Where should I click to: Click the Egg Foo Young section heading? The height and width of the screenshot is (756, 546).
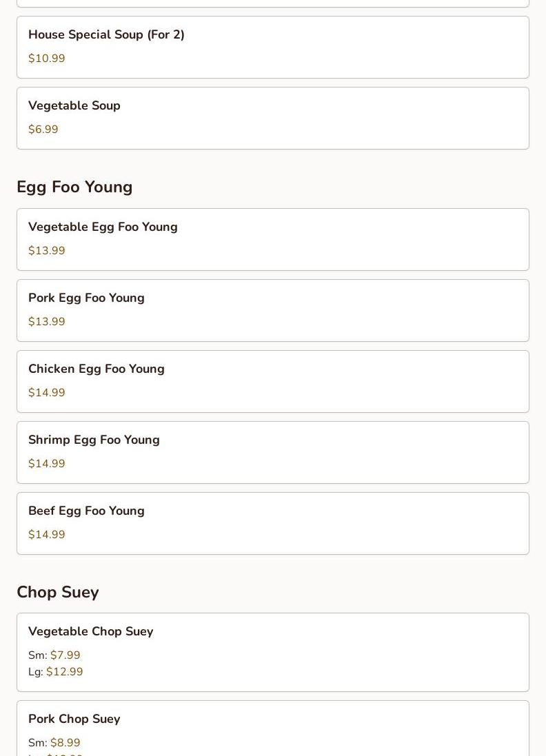pos(74,187)
